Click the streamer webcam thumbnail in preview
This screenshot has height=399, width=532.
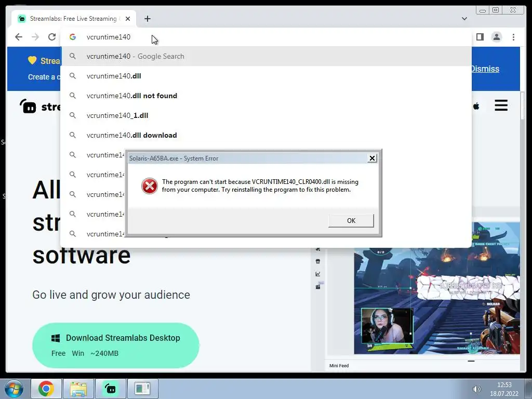pyautogui.click(x=387, y=326)
